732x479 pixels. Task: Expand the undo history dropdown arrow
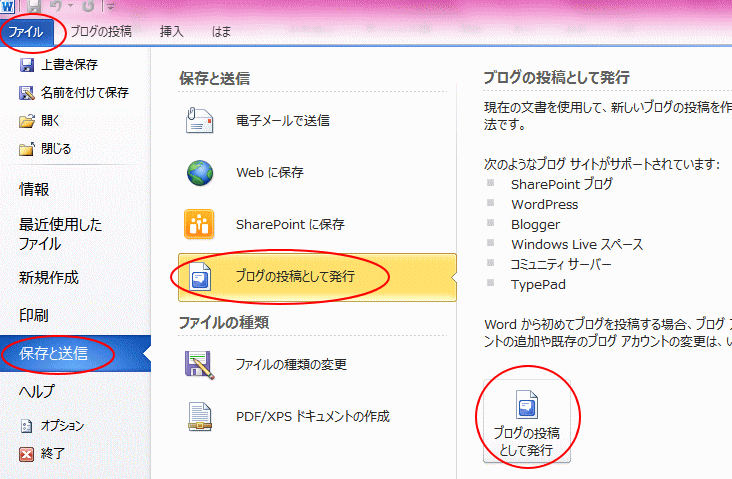pyautogui.click(x=71, y=7)
